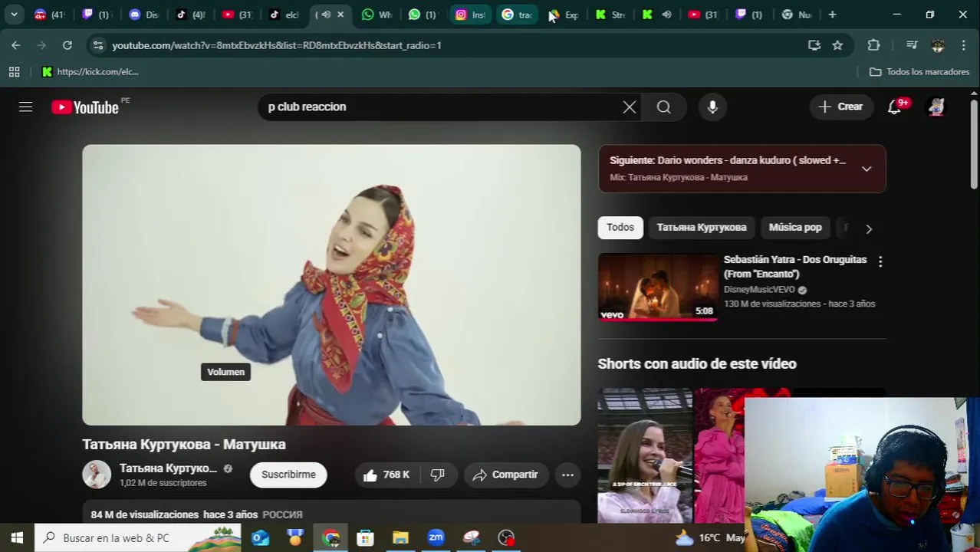Viewport: 980px width, 552px height.
Task: Like the video with 768 K thumbs up
Action: coord(387,475)
